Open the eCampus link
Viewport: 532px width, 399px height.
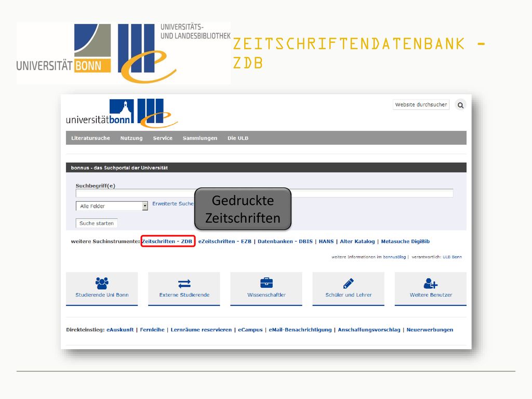click(x=250, y=329)
